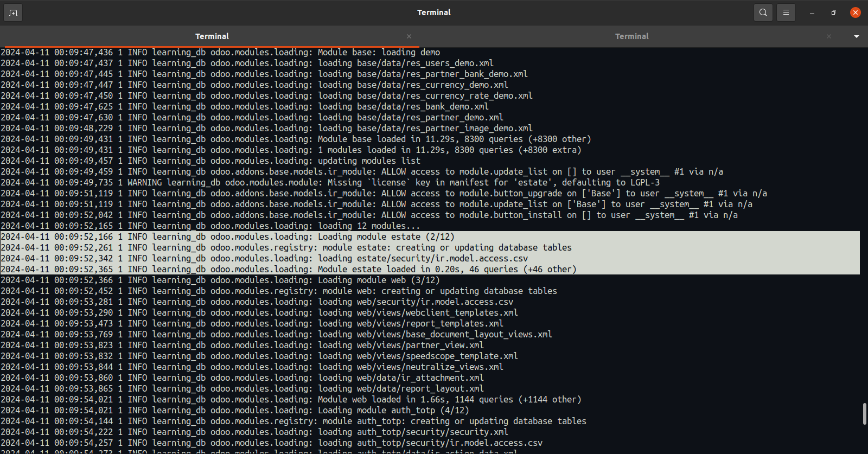This screenshot has height=454, width=868.
Task: Click '1 modules loaded in 11.29s' line
Action: pyautogui.click(x=291, y=150)
